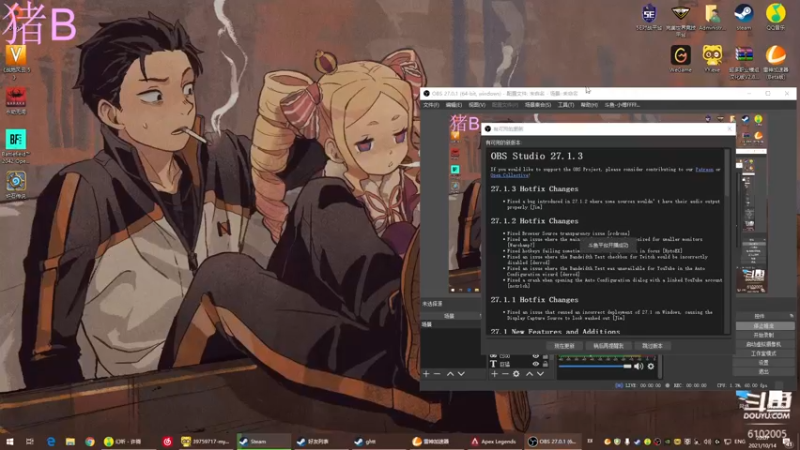Follow the Patreon link in release notes
The width and height of the screenshot is (800, 450).
[x=704, y=169]
